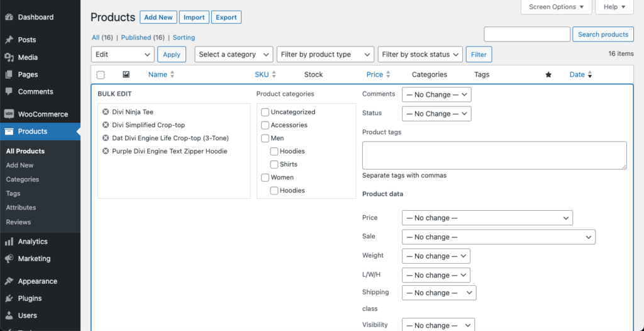This screenshot has width=644, height=331.
Task: Toggle the select-all products checkbox
Action: tap(101, 75)
